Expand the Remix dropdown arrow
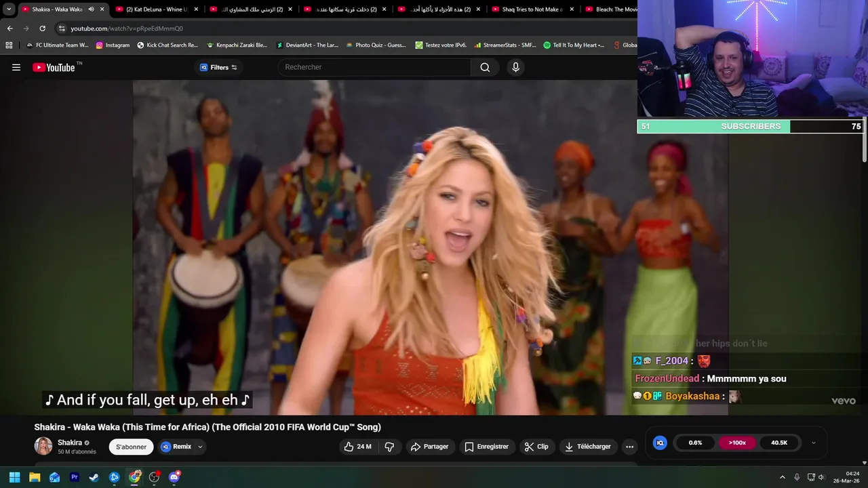The image size is (868, 488). pyautogui.click(x=200, y=447)
